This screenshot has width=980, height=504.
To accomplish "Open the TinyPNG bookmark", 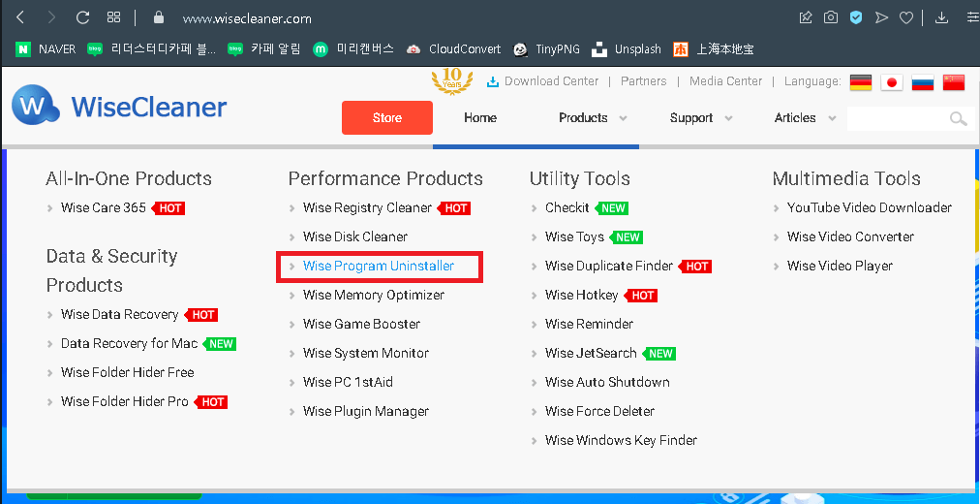I will pos(546,48).
